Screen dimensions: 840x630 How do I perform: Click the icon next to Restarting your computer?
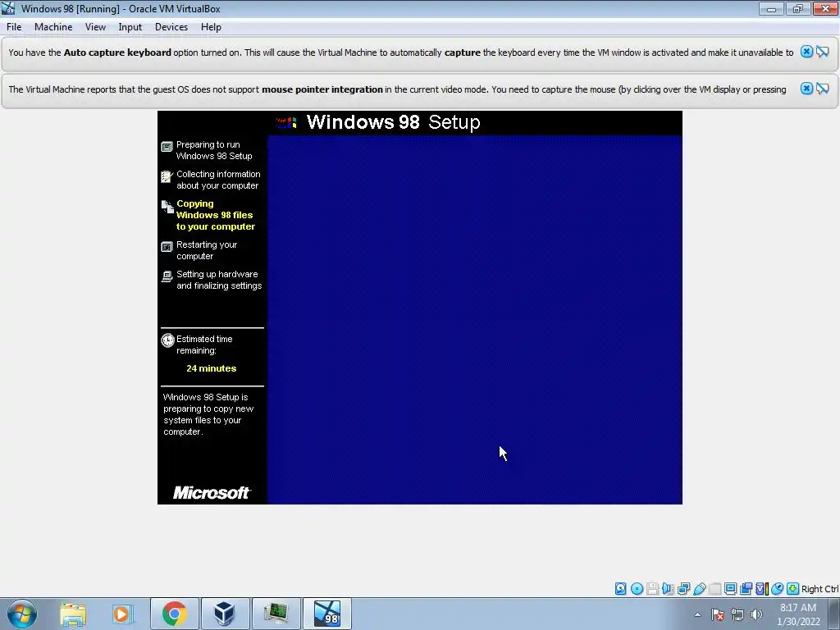[x=167, y=246]
